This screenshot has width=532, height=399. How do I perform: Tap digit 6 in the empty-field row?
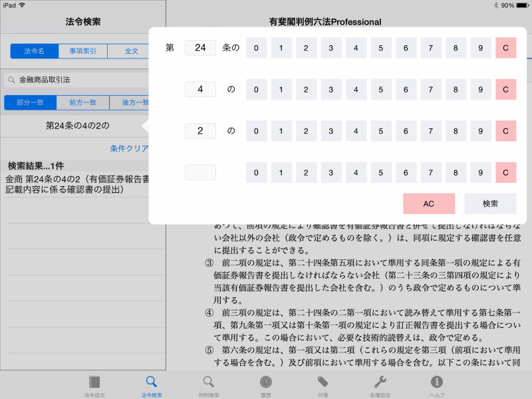[x=406, y=172]
